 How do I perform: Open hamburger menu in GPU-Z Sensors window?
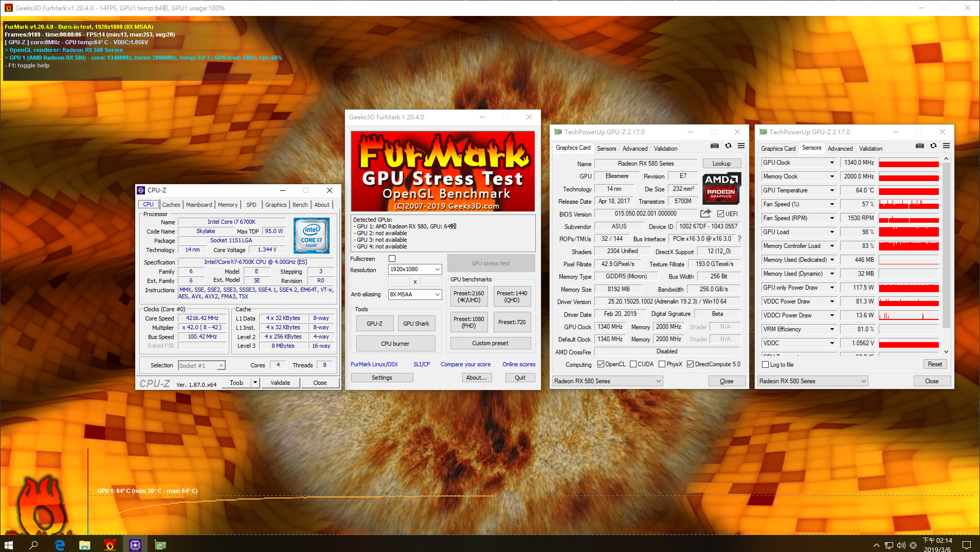coord(946,146)
